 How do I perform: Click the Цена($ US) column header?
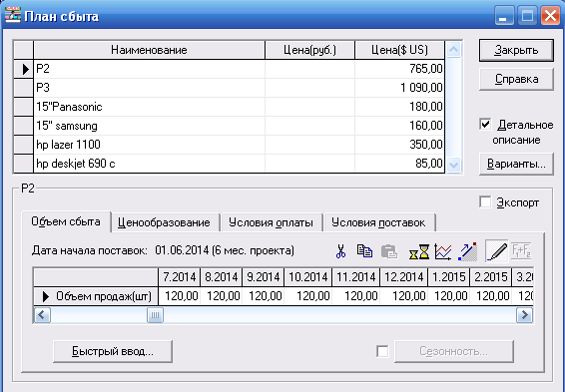(x=399, y=50)
